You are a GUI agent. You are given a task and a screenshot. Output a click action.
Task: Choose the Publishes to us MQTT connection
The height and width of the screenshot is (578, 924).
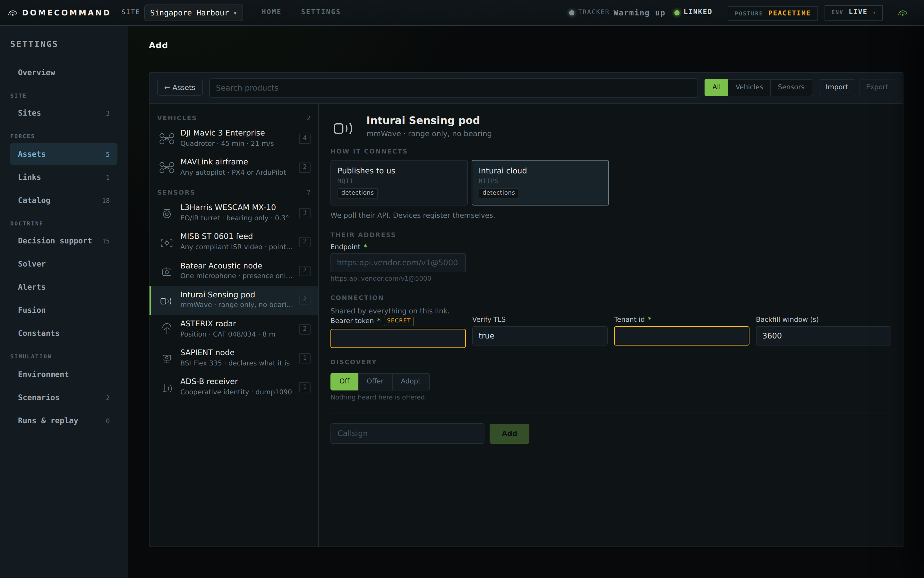398,183
